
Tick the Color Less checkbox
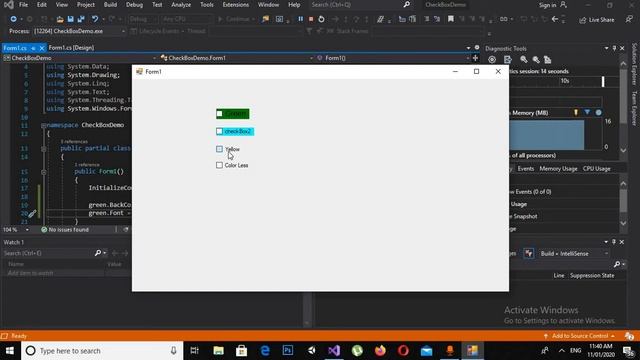click(x=220, y=165)
